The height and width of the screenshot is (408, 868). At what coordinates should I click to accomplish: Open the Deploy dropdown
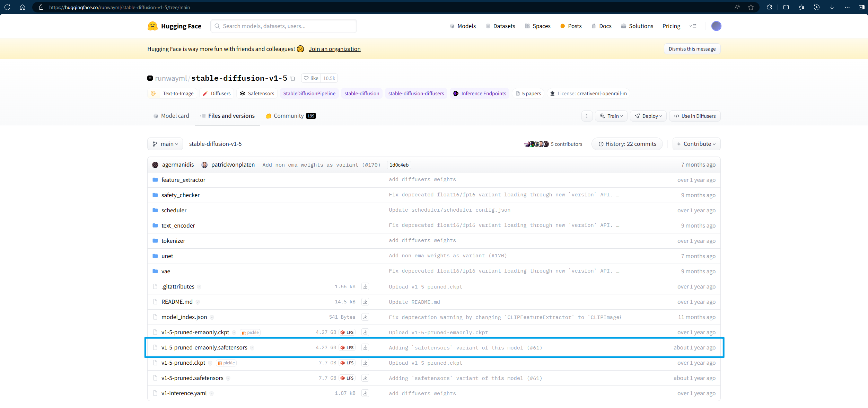click(x=648, y=116)
